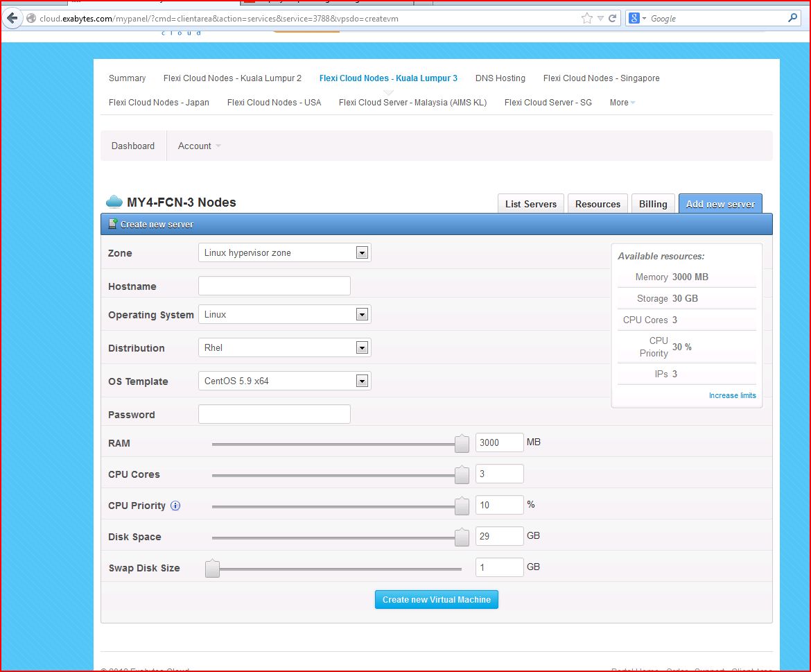This screenshot has width=811, height=672.
Task: Open the OS Template dropdown
Action: point(284,381)
